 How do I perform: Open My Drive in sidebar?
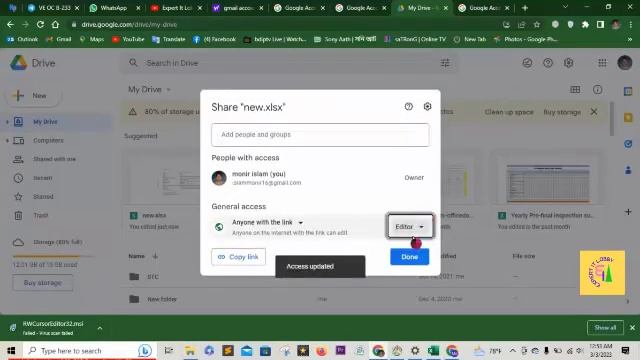(45, 122)
